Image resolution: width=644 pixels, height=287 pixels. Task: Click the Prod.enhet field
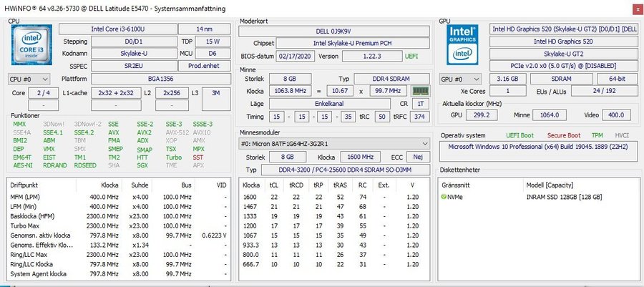pos(204,66)
